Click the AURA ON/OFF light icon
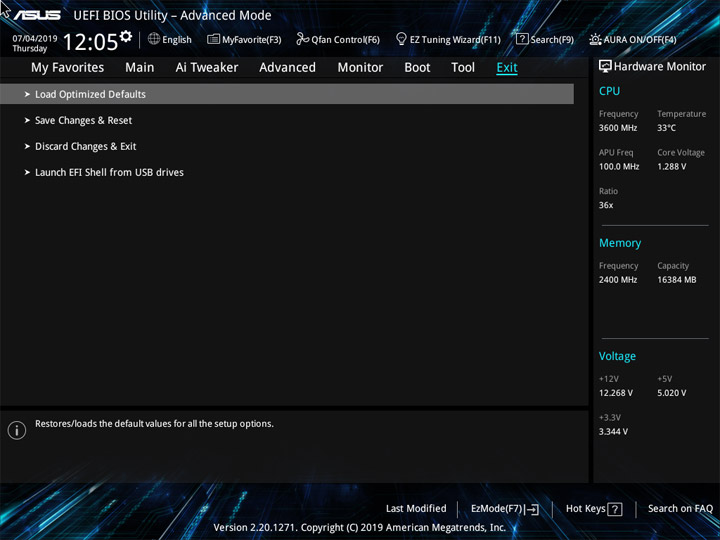Viewport: 720px width, 540px height. 595,39
